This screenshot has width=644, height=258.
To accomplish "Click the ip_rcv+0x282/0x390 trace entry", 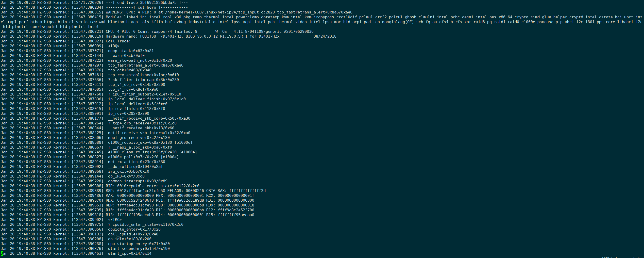I will point(128,114).
